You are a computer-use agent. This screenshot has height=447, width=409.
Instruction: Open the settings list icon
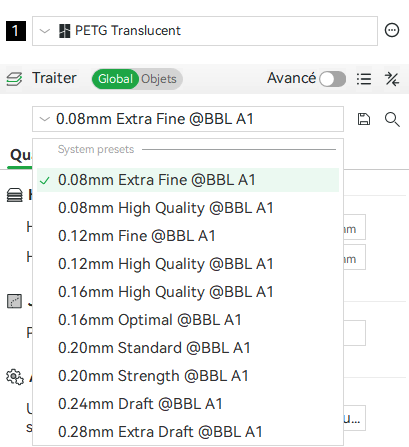[364, 79]
